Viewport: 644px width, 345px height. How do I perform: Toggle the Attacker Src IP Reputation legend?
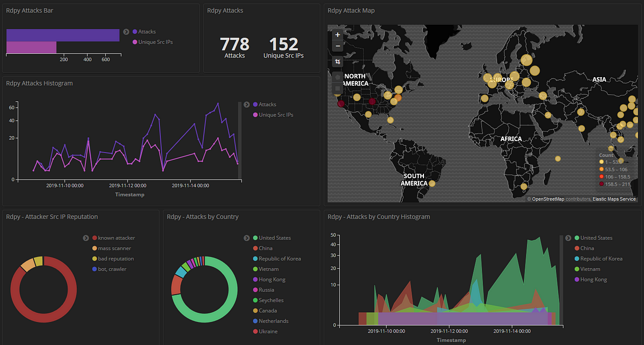[85, 238]
